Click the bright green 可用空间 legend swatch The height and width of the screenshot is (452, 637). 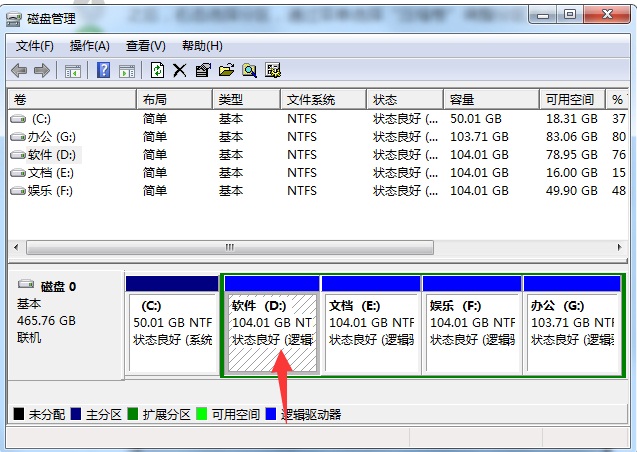point(202,414)
